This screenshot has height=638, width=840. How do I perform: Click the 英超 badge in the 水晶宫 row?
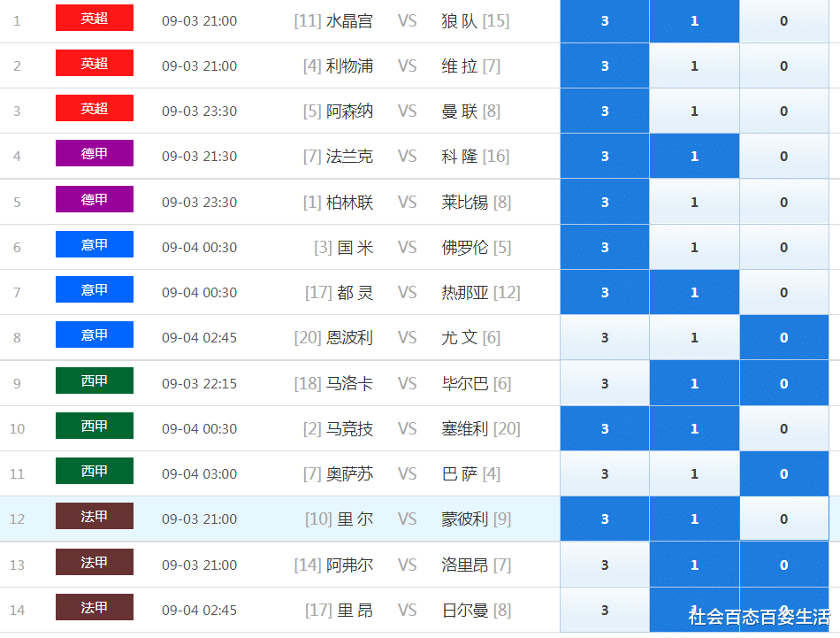pyautogui.click(x=95, y=18)
